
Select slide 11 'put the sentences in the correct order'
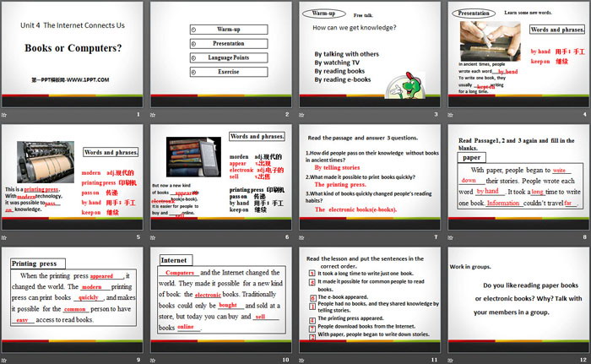click(370, 300)
